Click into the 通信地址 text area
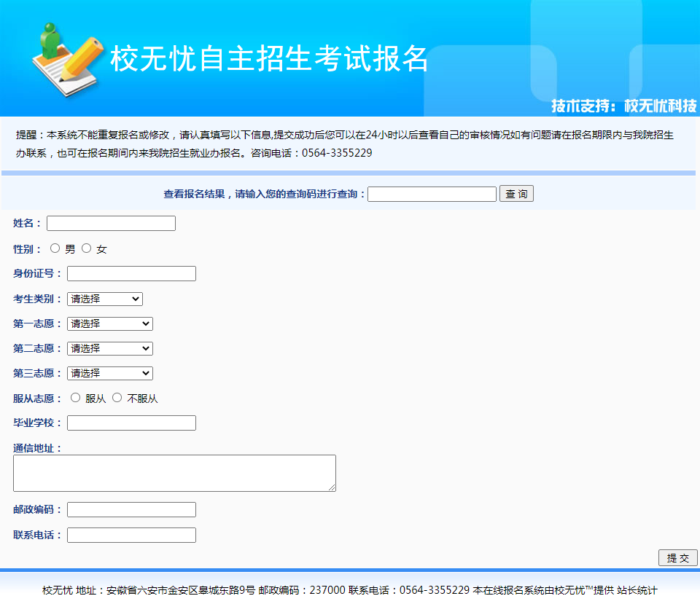Image resolution: width=700 pixels, height=612 pixels. click(x=174, y=474)
